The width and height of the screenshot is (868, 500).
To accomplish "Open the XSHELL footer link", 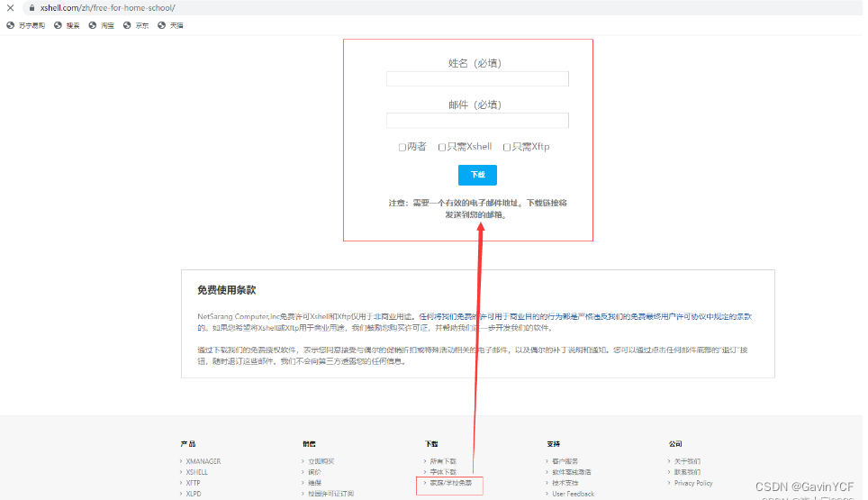I will [x=196, y=472].
